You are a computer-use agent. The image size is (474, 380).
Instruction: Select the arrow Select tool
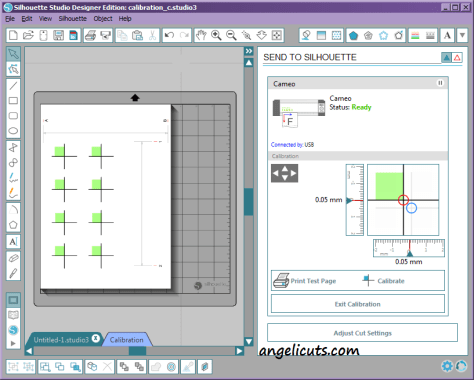[x=13, y=54]
